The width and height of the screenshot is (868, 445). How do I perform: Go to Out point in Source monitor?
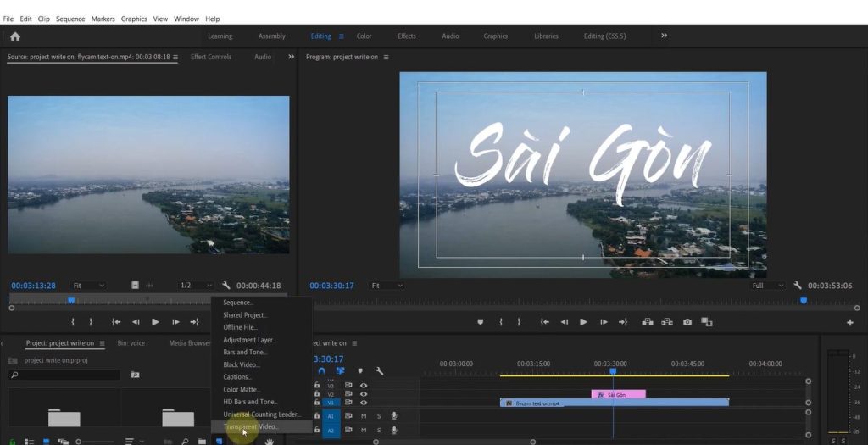pyautogui.click(x=194, y=322)
